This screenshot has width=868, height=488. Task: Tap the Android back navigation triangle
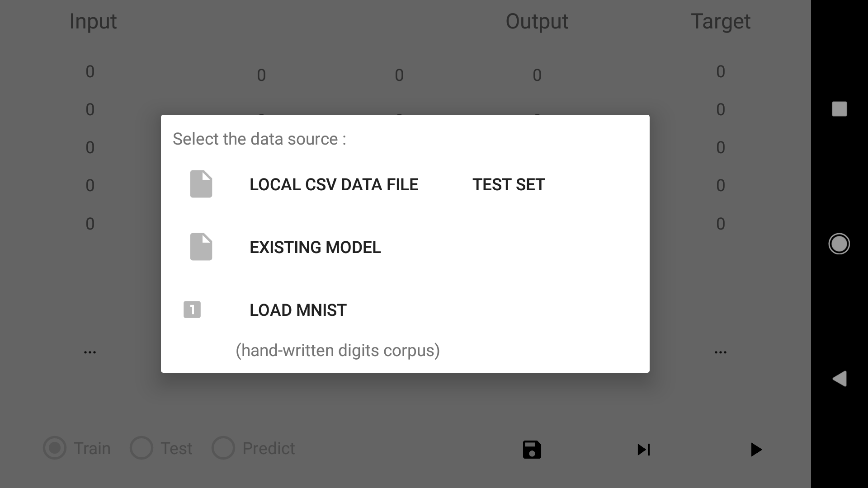839,379
